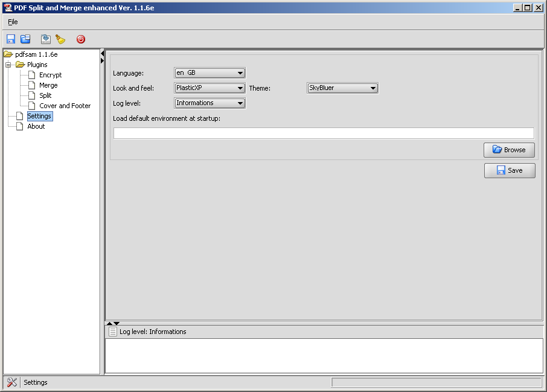Click the 'Look and feel:' label
Image resolution: width=547 pixels, height=392 pixels.
[133, 88]
